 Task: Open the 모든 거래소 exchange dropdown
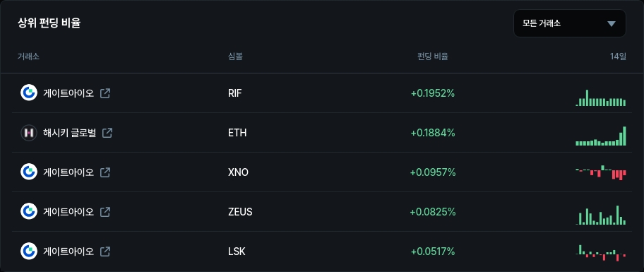pyautogui.click(x=570, y=23)
